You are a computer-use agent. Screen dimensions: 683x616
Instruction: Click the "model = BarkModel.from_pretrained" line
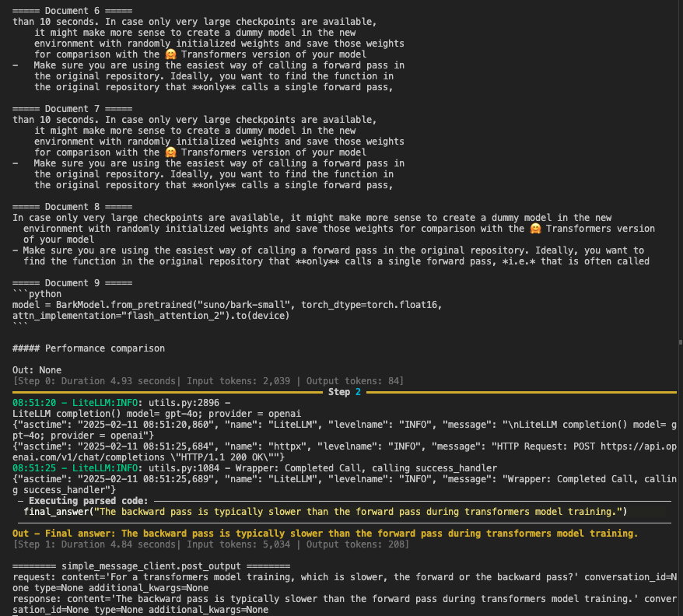(x=227, y=305)
